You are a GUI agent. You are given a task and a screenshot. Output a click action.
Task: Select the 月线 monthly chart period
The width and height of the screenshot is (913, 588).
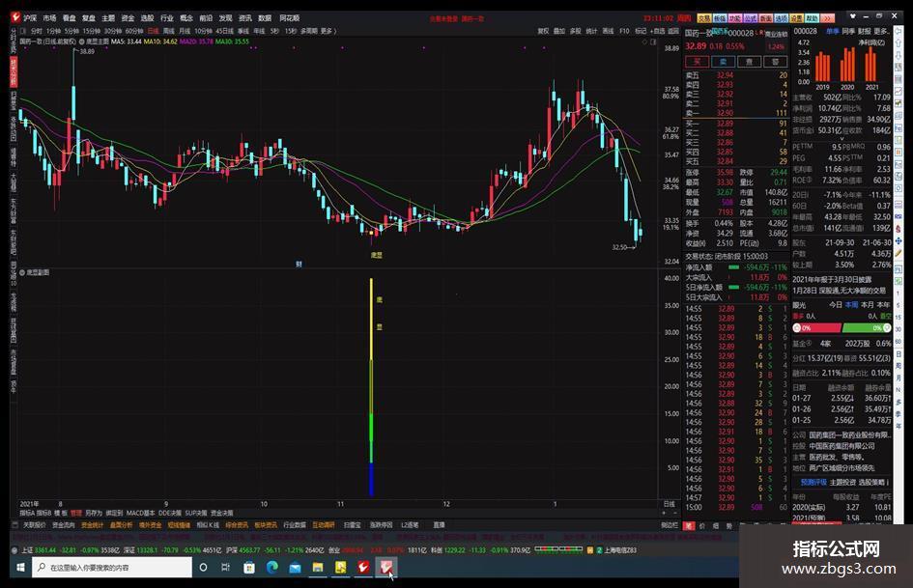[x=184, y=31]
